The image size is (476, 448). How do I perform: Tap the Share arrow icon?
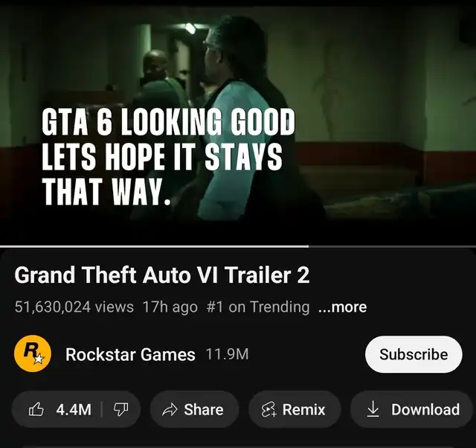(170, 409)
